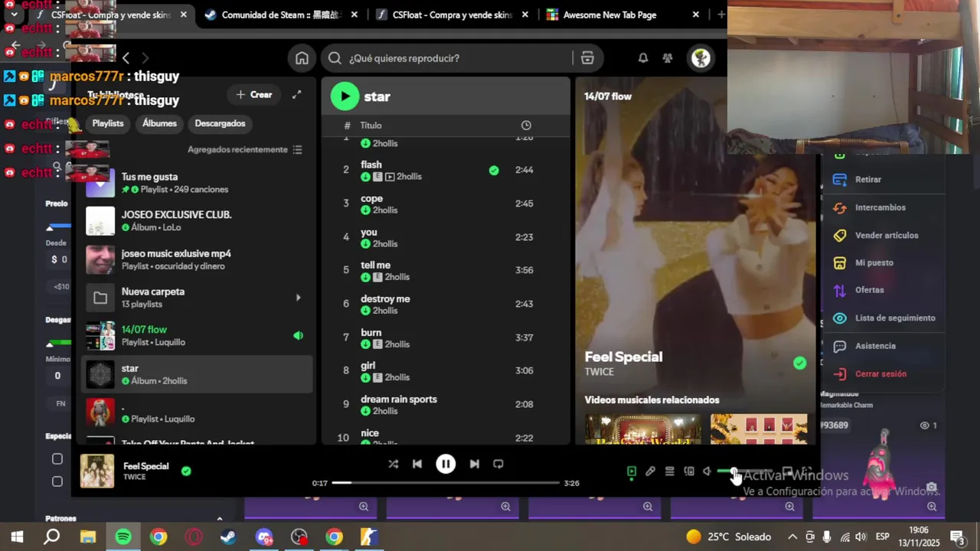Expand the Nueva carpeta folder arrow
980x551 pixels.
coord(298,298)
